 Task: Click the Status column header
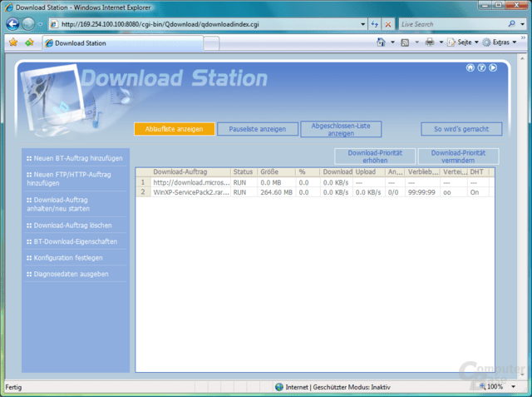244,171
